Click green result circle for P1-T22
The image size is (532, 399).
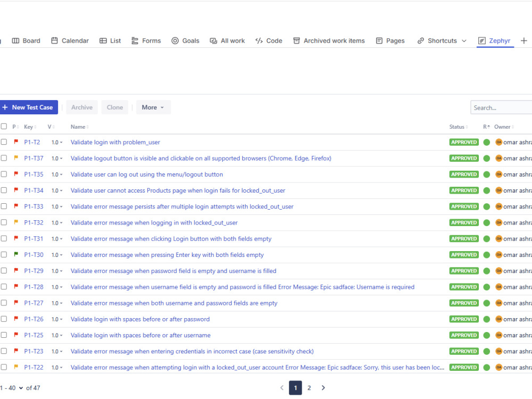487,367
